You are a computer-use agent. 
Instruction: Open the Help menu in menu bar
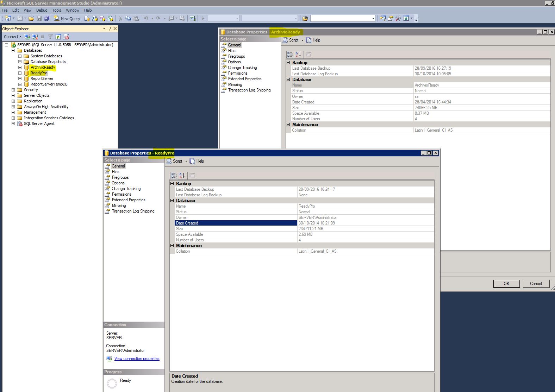click(x=88, y=10)
